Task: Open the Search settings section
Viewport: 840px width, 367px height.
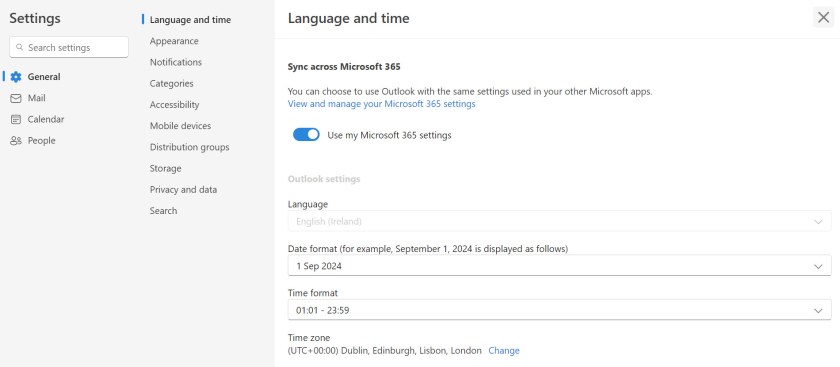Action: click(163, 211)
